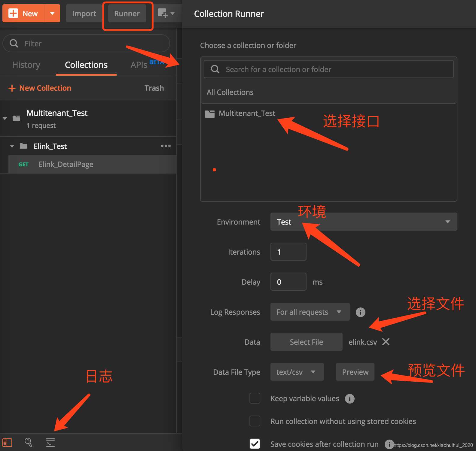
Task: Switch to the History tab
Action: click(26, 65)
